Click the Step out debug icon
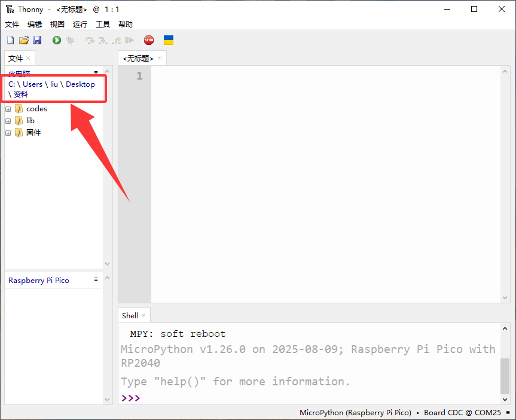516x420 pixels. [117, 40]
